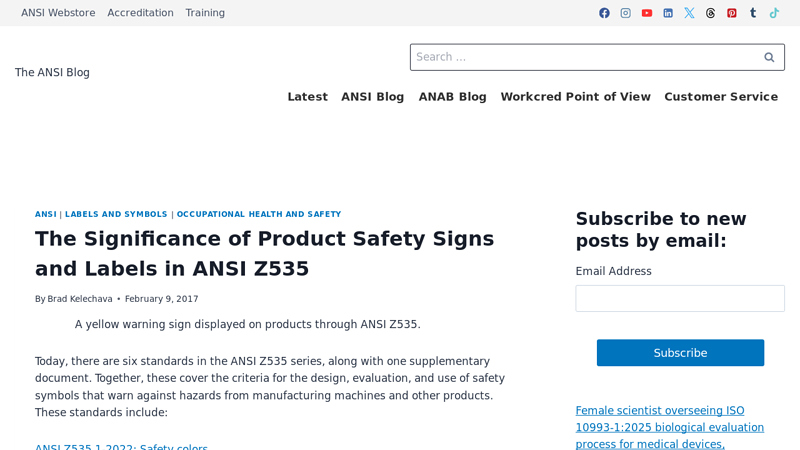Open the YouTube social icon
800x450 pixels.
click(x=647, y=13)
